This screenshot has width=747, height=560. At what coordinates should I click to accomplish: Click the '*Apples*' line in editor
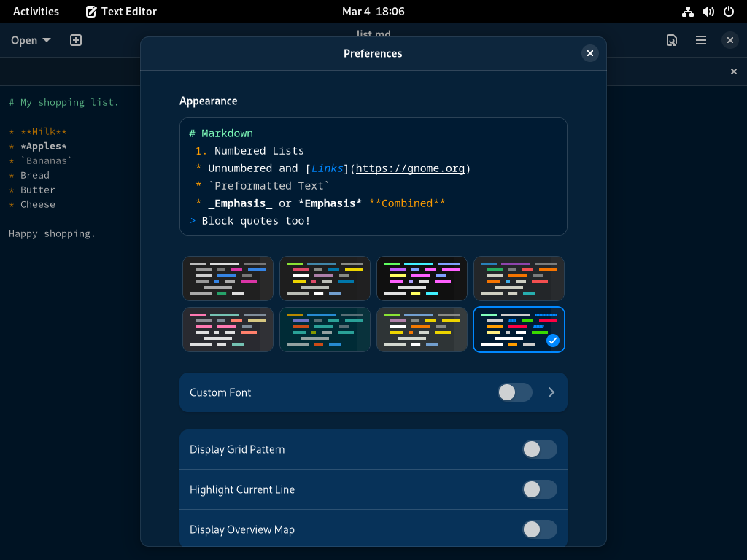pyautogui.click(x=43, y=146)
